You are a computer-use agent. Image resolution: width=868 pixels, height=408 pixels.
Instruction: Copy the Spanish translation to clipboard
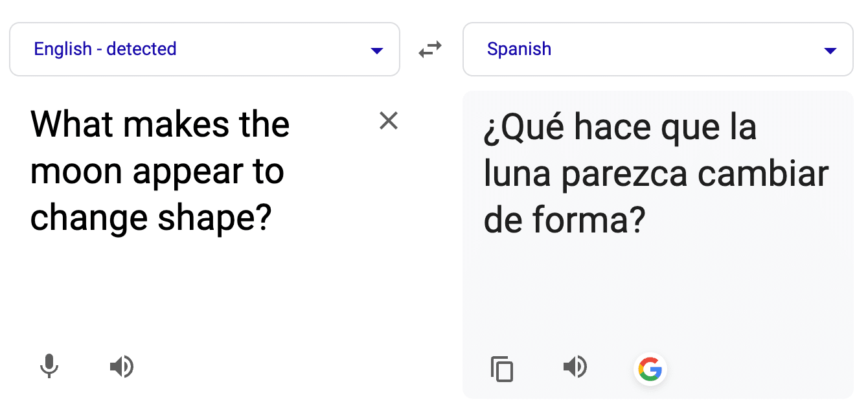501,369
